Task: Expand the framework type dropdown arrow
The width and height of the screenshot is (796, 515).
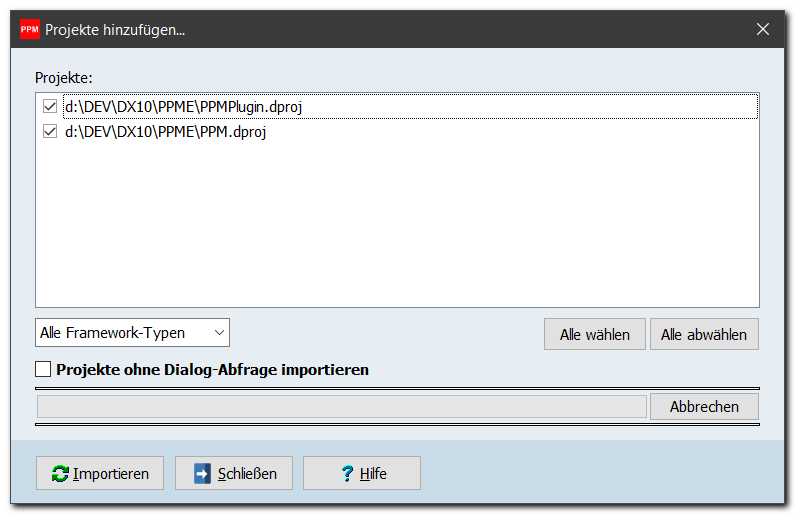Action: 217,332
